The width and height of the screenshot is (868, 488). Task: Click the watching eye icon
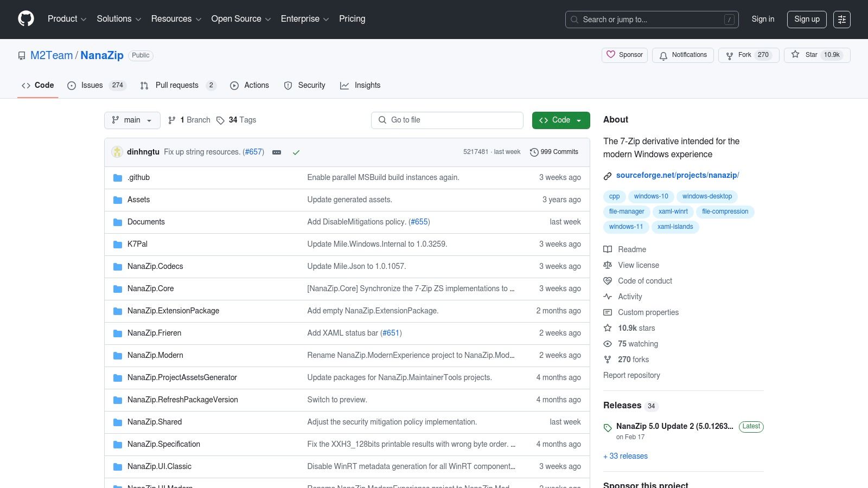pyautogui.click(x=608, y=344)
